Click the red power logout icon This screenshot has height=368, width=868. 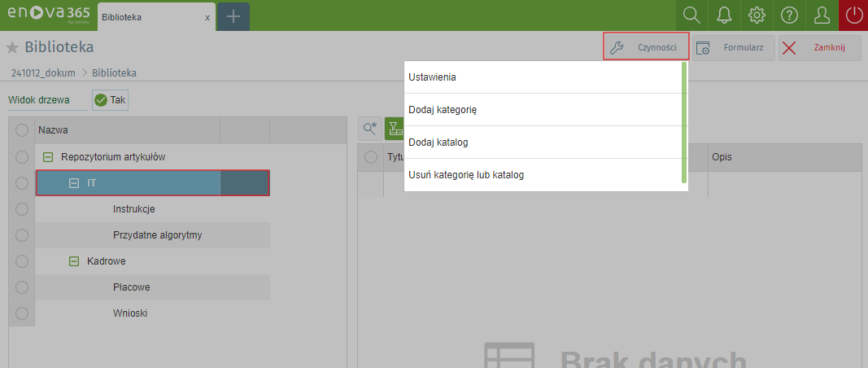(x=853, y=15)
